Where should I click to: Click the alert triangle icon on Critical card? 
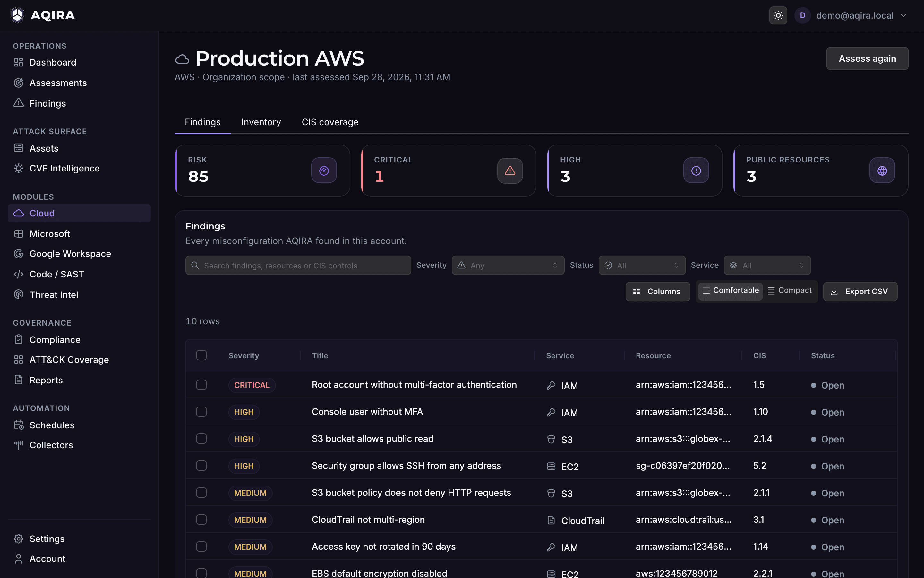(510, 171)
